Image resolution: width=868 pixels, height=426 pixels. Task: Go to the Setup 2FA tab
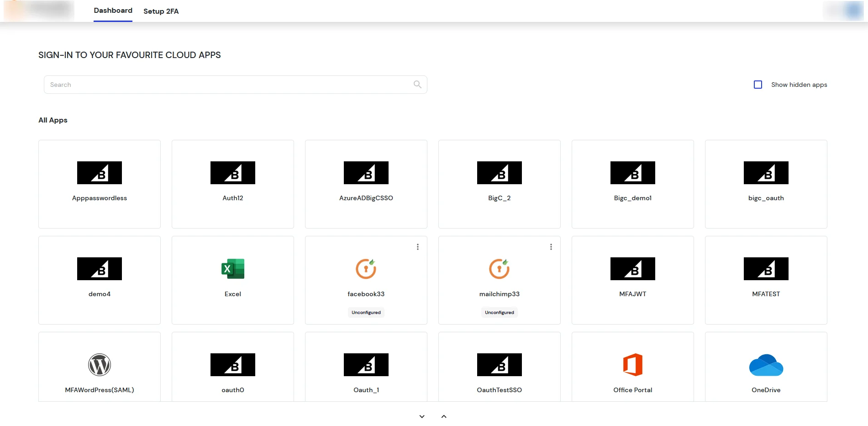click(161, 11)
